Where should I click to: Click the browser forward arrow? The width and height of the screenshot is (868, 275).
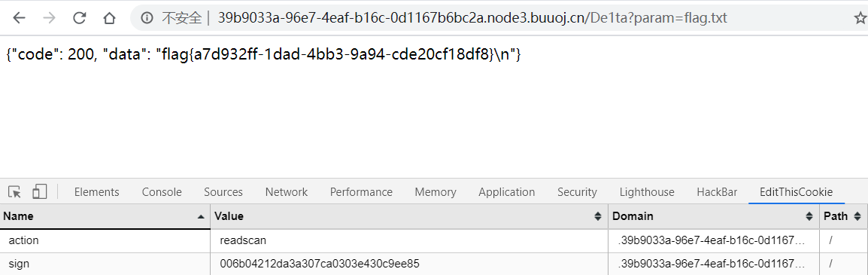(50, 18)
